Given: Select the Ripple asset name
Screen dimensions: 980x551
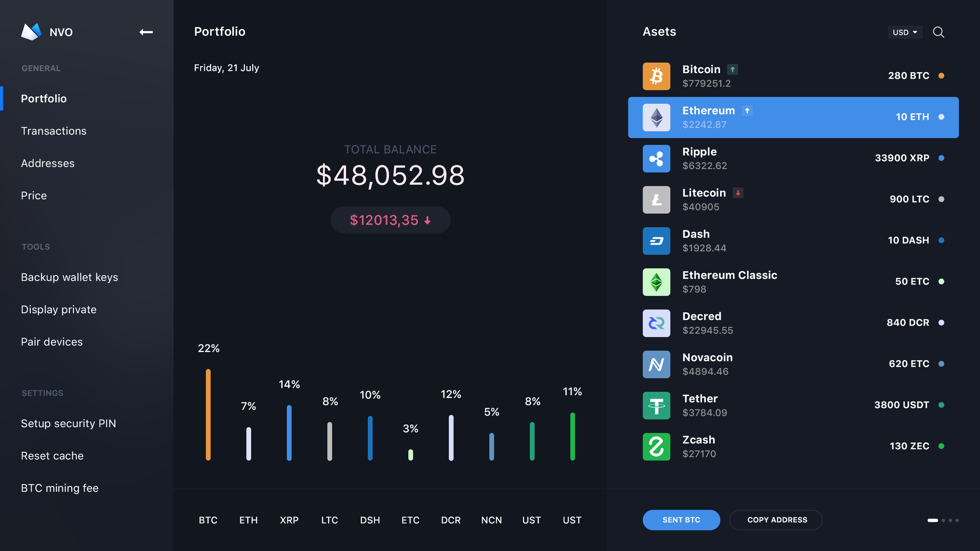Looking at the screenshot, I should point(699,152).
